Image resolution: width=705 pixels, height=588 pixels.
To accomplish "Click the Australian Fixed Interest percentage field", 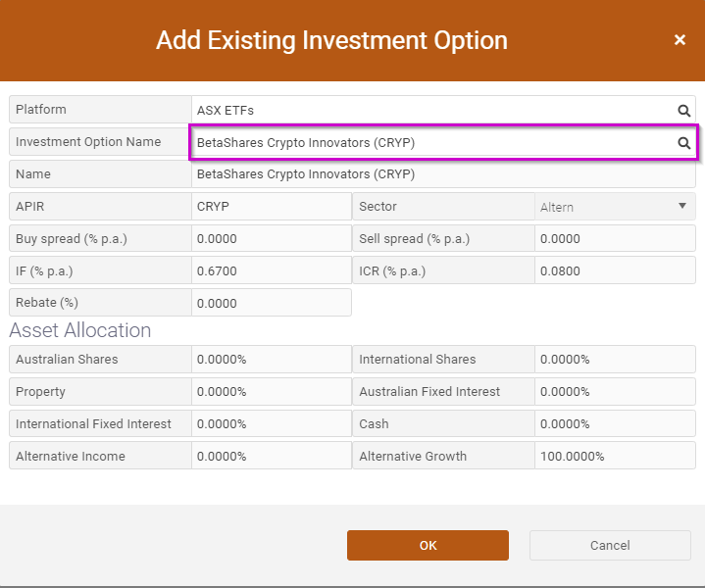I will pos(615,391).
